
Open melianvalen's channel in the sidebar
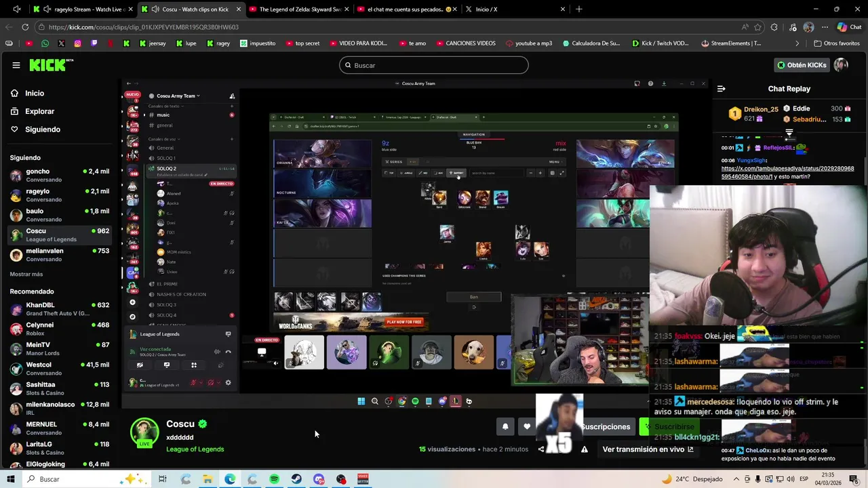pyautogui.click(x=59, y=255)
